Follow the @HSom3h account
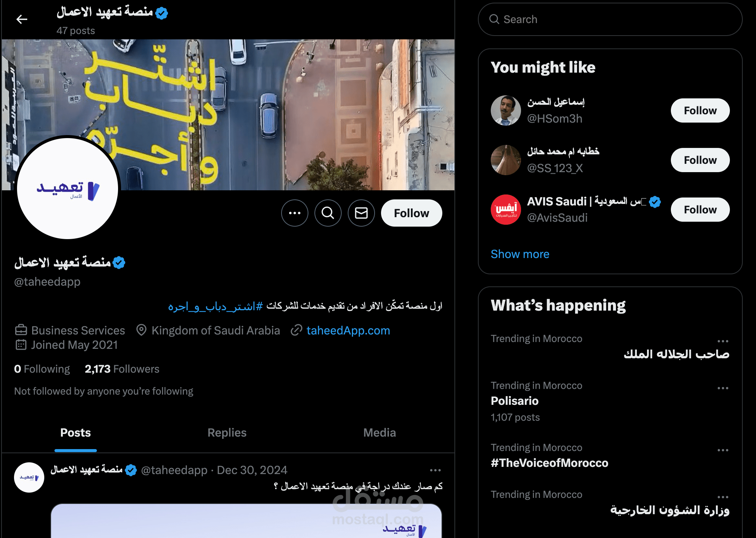This screenshot has height=538, width=756. 700,110
